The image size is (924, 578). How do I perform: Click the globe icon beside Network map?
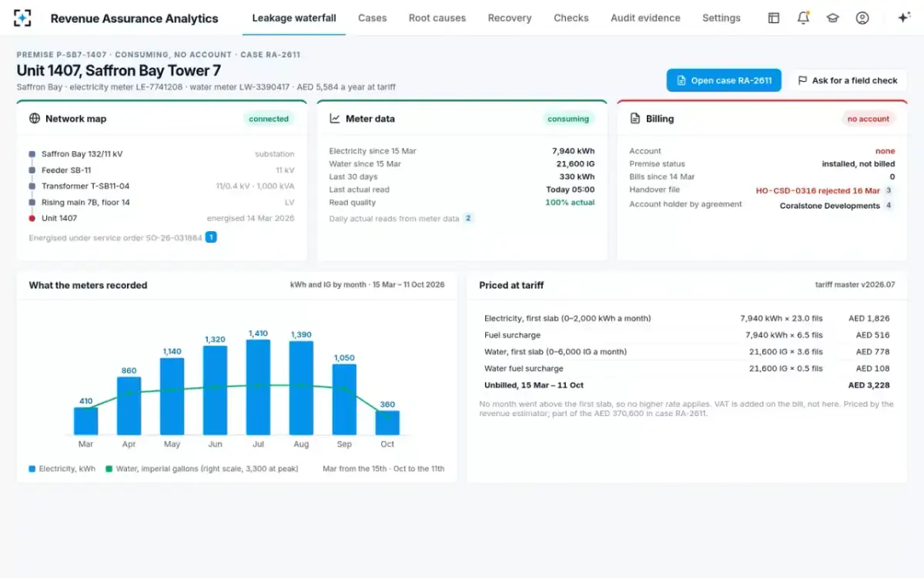click(35, 119)
